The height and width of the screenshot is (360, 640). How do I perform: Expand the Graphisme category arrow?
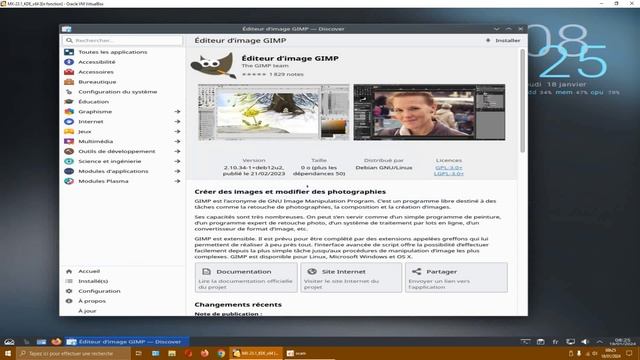coord(177,111)
